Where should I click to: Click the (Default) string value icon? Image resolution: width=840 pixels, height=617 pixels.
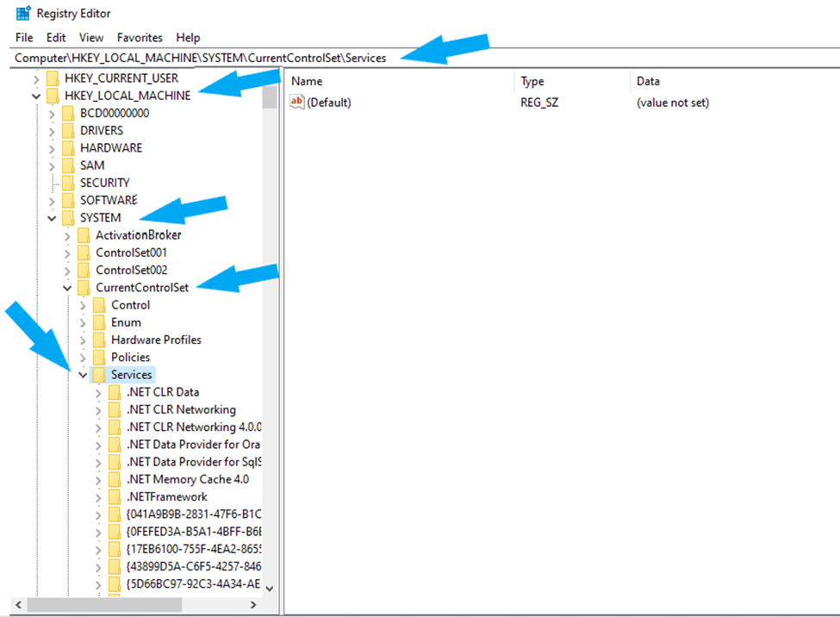(x=296, y=102)
